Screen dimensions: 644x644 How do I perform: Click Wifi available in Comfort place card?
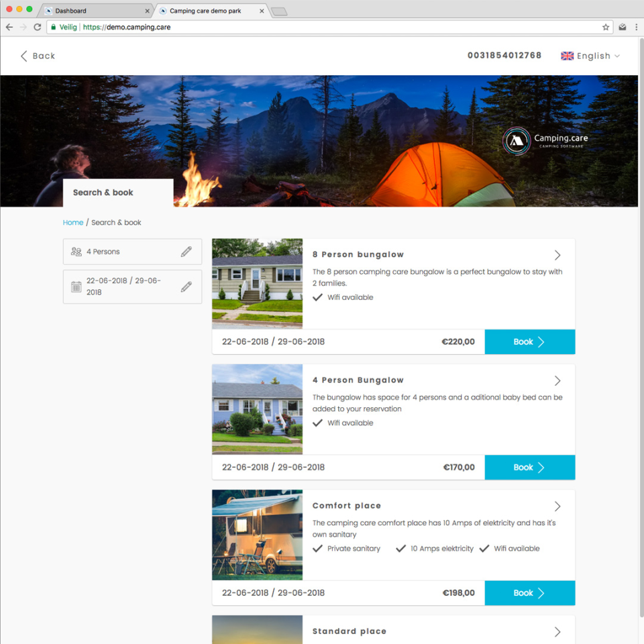click(x=517, y=549)
